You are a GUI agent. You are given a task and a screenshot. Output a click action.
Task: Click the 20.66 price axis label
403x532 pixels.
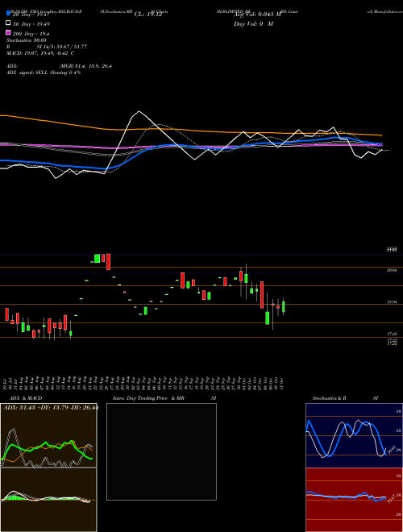[x=393, y=270]
